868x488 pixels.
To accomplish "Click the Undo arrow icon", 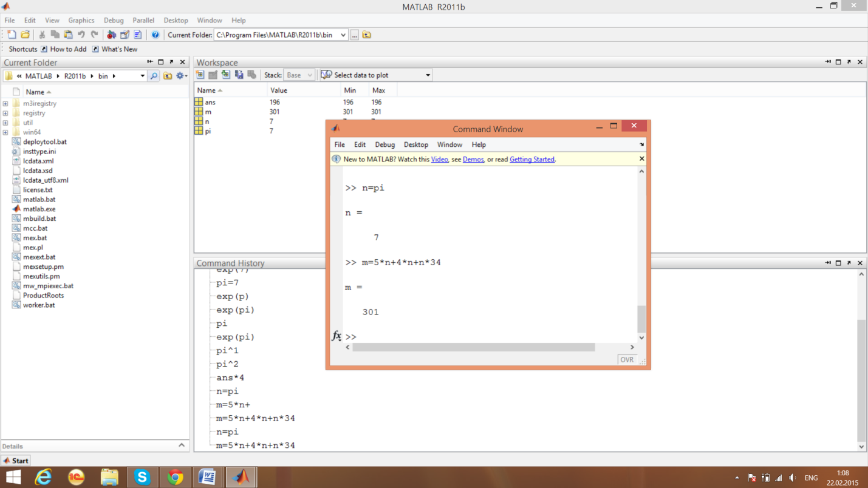I will 81,35.
